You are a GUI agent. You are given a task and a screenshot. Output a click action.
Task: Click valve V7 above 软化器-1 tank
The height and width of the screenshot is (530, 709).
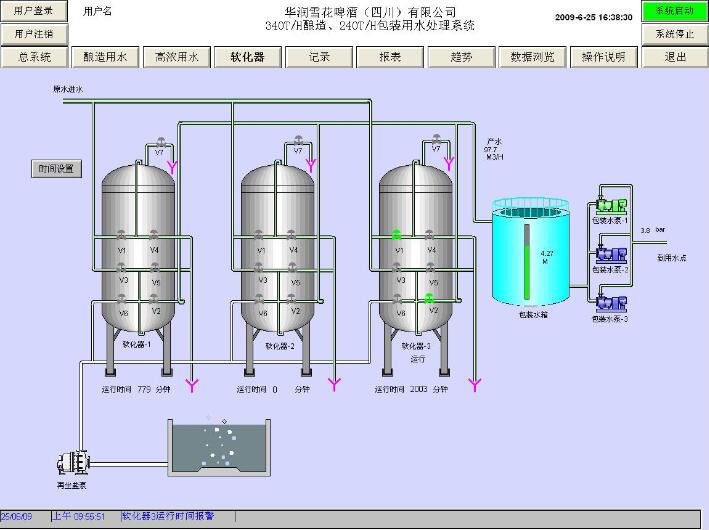coord(161,142)
